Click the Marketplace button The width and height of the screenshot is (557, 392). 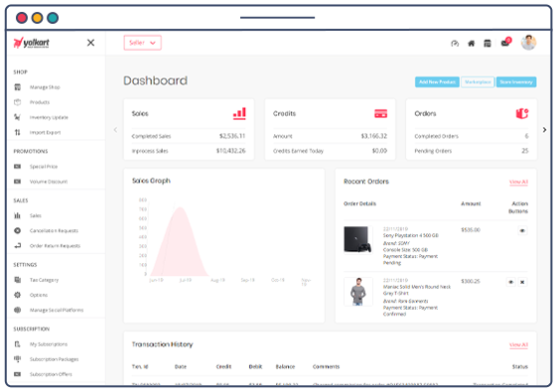[478, 82]
